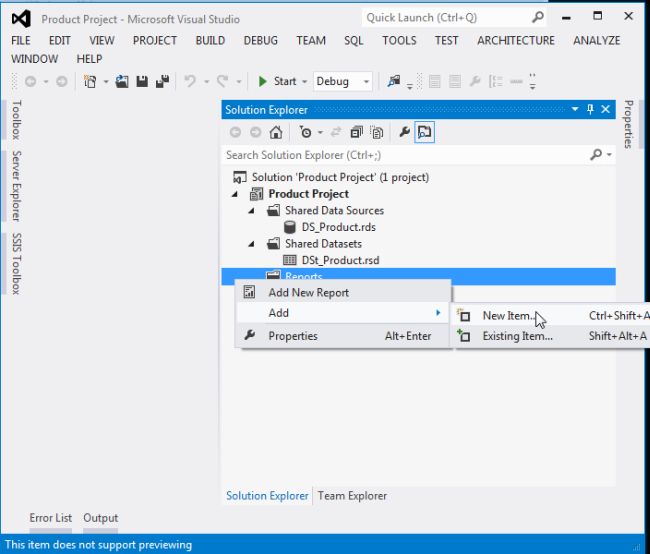Viewport: 650px width, 554px height.
Task: Click the Collapse All icon in Solution Explorer
Action: 357,132
